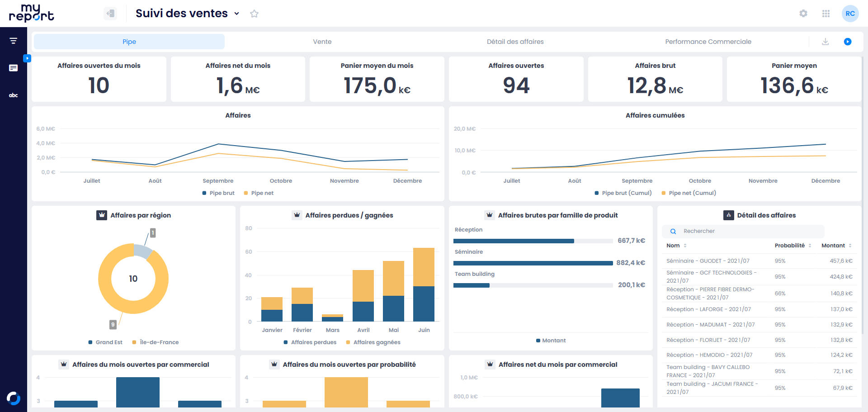Download the dashboard via download icon
Viewport: 868px width, 412px height.
tap(825, 42)
